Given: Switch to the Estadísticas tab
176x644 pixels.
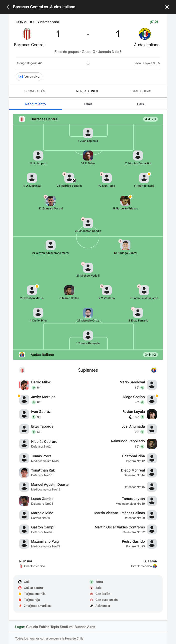Looking at the screenshot, I should point(140,91).
